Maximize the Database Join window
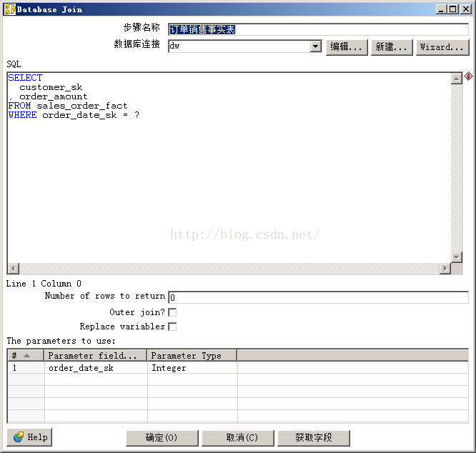Screen dimensions: 476x453 (452, 9)
